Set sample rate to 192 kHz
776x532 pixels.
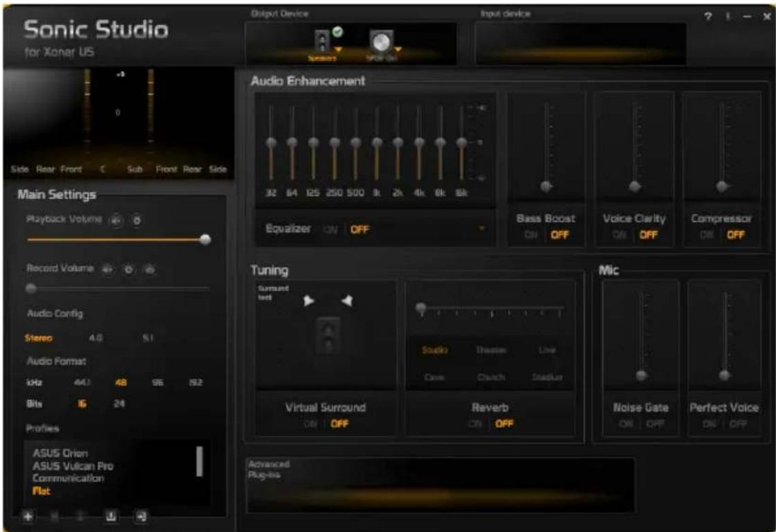196,382
